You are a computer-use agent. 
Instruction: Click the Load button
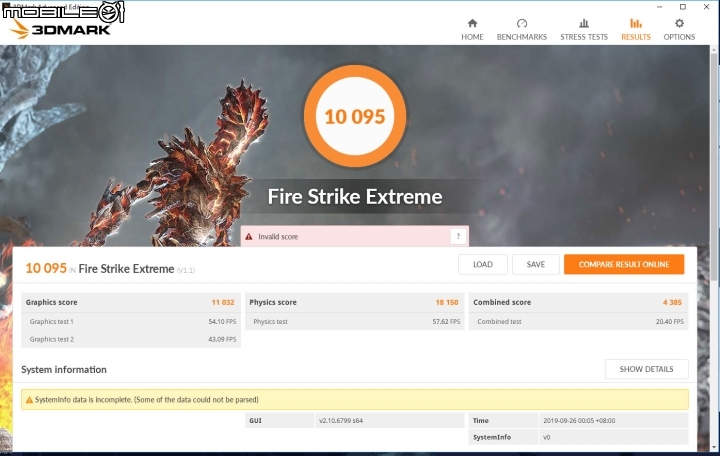click(483, 265)
